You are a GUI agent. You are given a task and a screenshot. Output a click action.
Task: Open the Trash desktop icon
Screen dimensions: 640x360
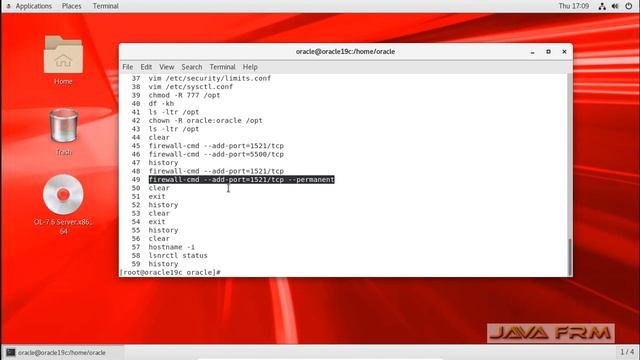(63, 126)
